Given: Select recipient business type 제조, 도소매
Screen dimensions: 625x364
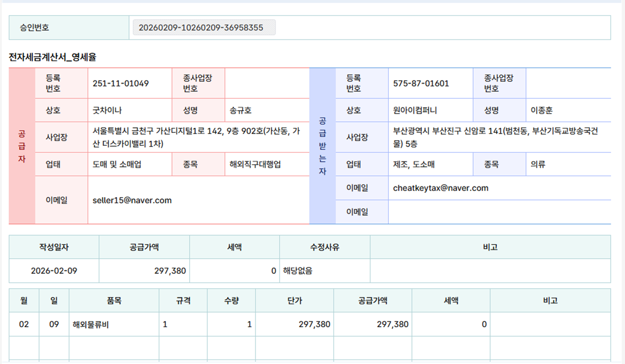Looking at the screenshot, I should [x=413, y=164].
